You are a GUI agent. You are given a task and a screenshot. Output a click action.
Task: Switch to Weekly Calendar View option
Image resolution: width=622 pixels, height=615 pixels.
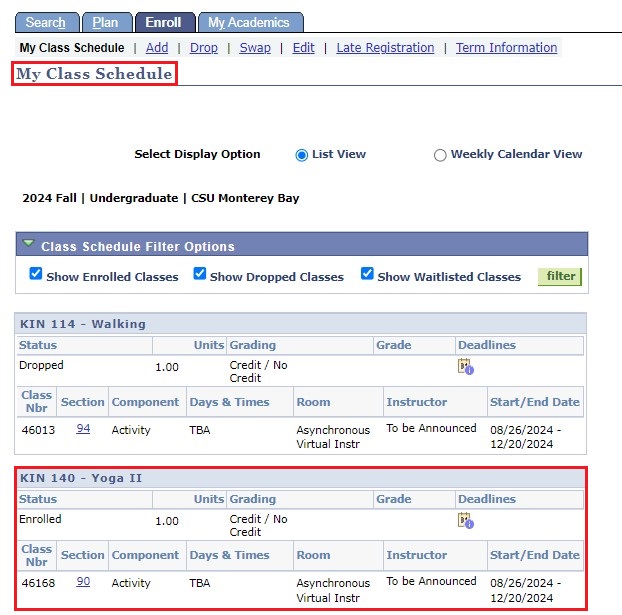(440, 155)
